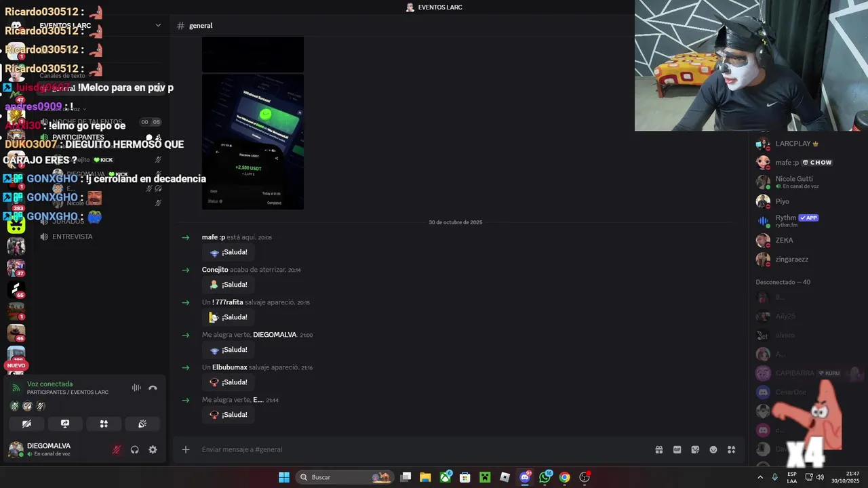Launch Roblox from taskbar

tap(505, 477)
